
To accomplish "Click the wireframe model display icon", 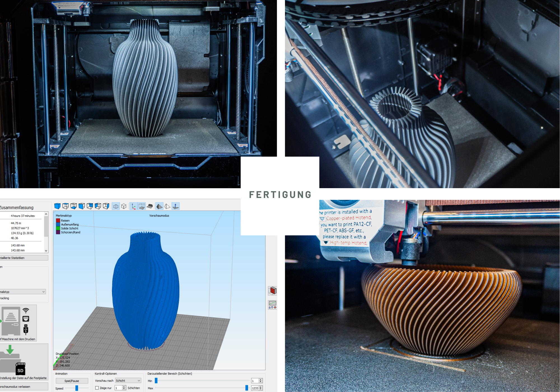I will (167, 206).
